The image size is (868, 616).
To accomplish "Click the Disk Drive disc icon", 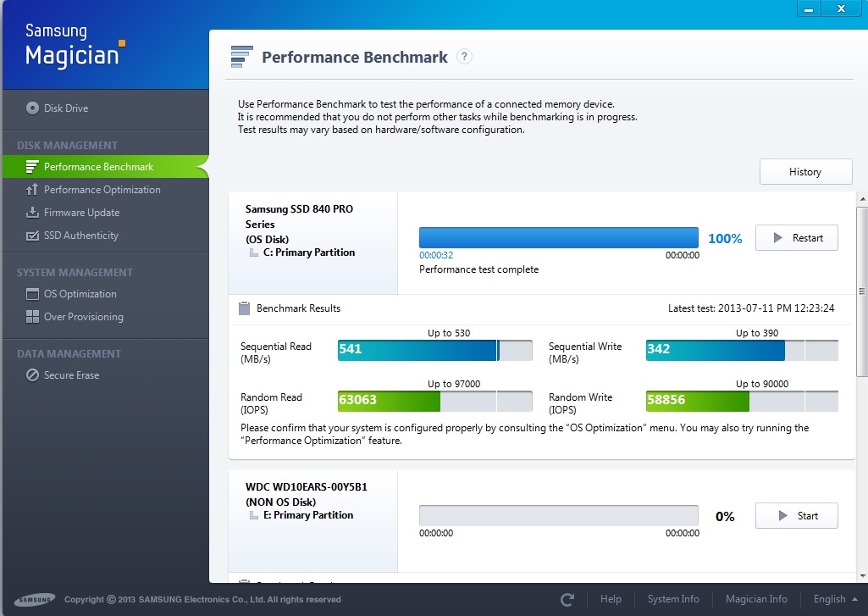I will coord(32,108).
